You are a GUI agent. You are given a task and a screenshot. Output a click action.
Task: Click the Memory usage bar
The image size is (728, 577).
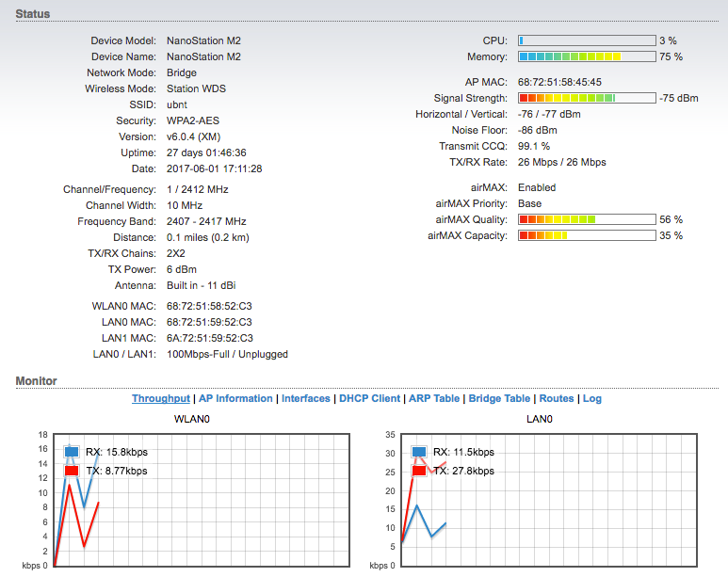(x=587, y=56)
